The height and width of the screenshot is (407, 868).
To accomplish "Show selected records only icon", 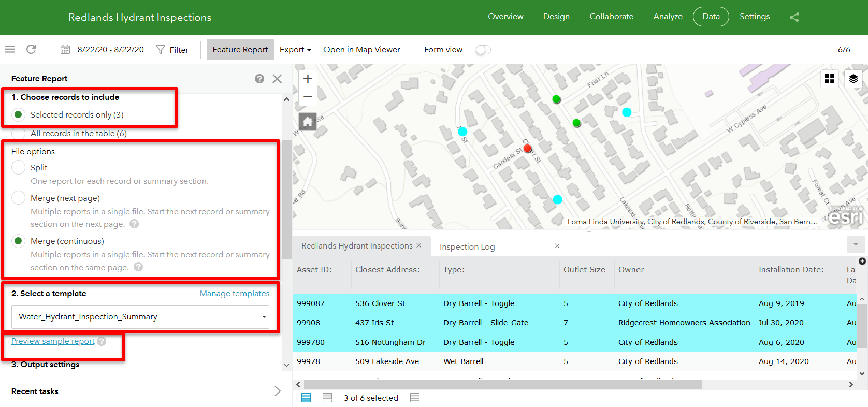I will pos(306,398).
